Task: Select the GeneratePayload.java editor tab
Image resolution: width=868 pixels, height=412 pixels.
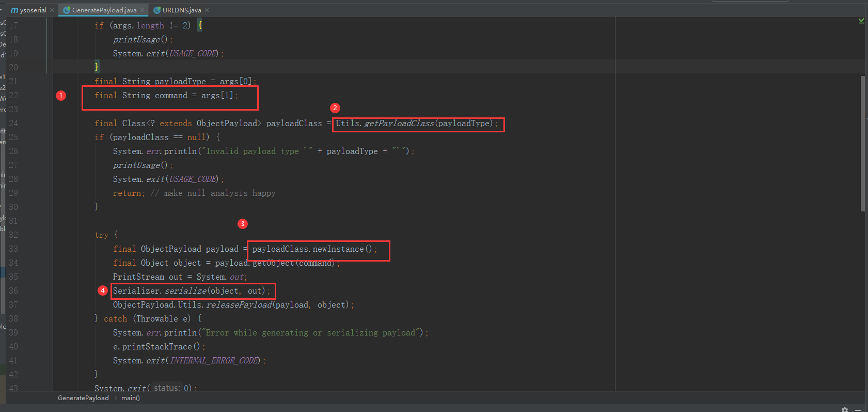Action: tap(104, 10)
